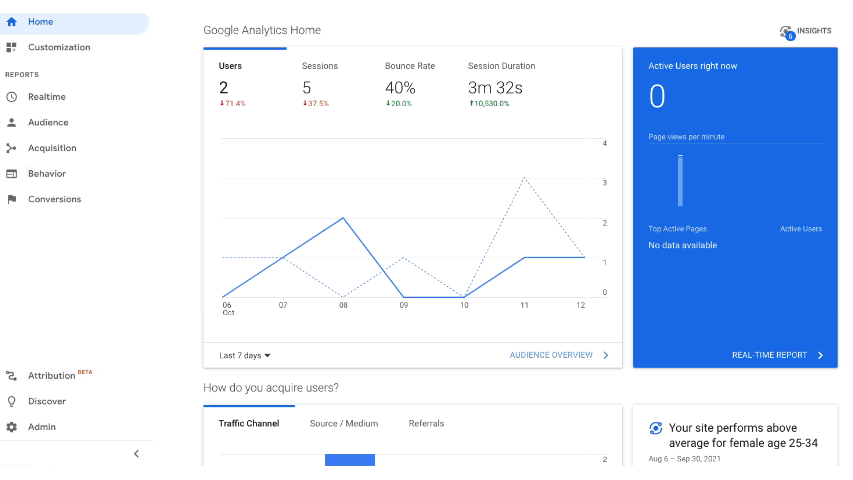The image size is (853, 480).
Task: Select the Bounce Rate metric tab
Action: (x=411, y=84)
